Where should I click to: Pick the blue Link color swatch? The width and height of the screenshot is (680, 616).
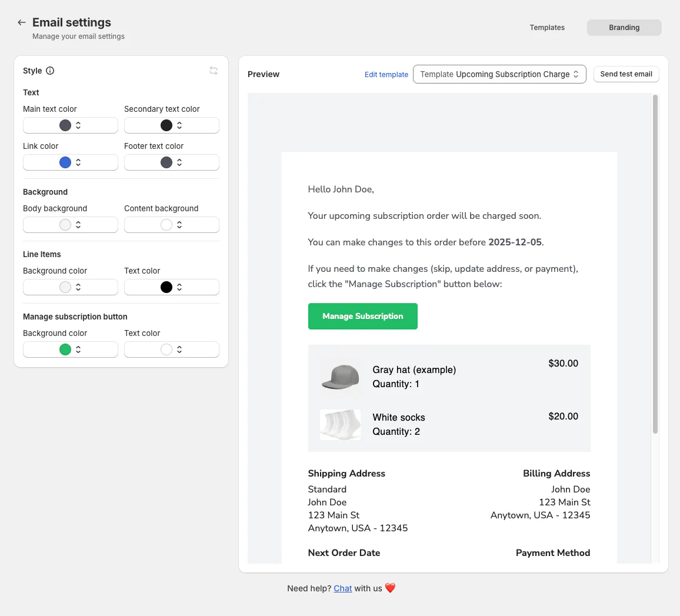[65, 162]
